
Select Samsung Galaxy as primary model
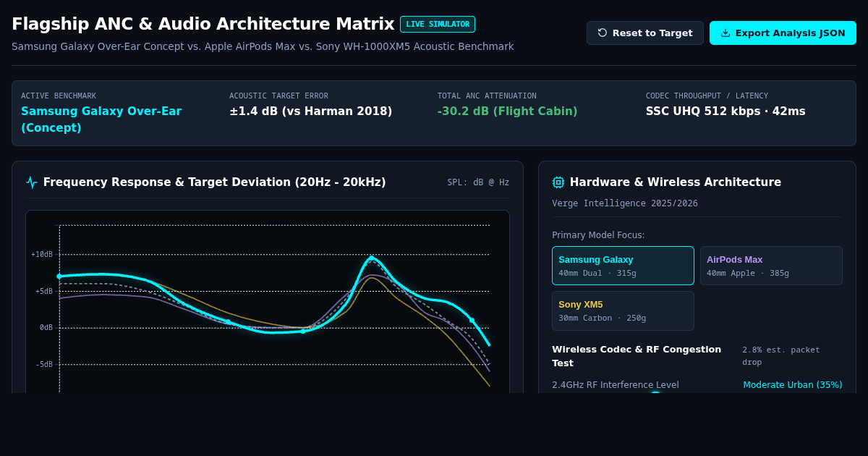(623, 266)
